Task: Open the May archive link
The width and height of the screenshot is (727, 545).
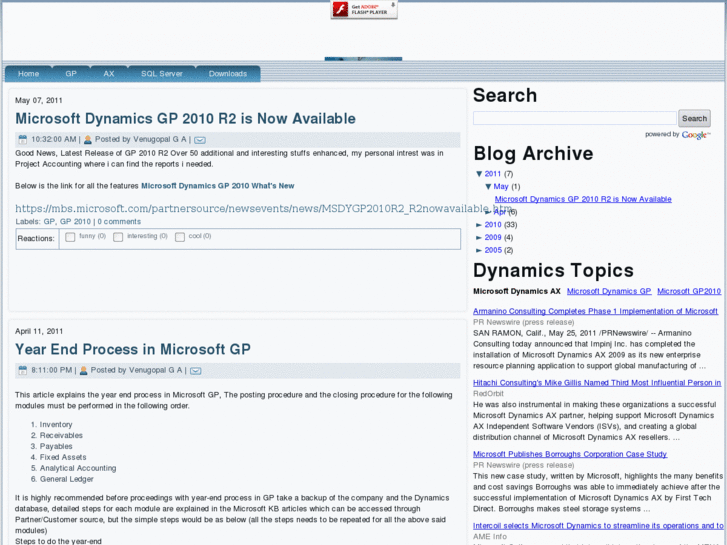Action: [501, 186]
